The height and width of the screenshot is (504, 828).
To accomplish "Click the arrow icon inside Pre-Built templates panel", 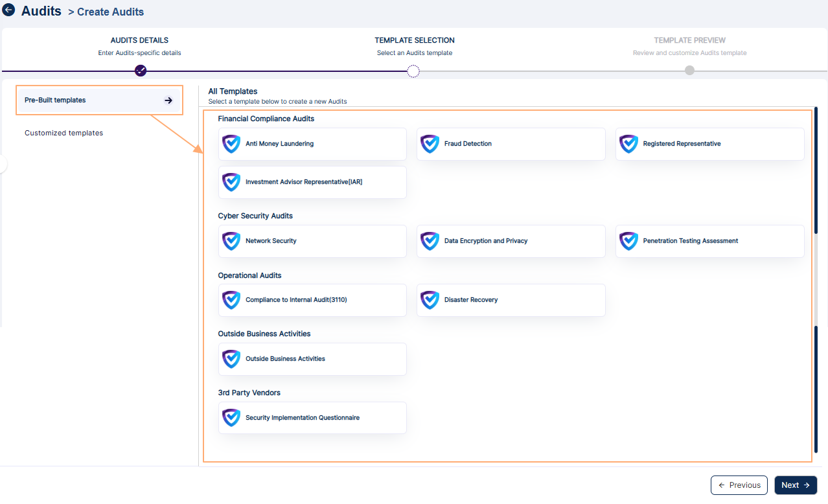I will 168,100.
